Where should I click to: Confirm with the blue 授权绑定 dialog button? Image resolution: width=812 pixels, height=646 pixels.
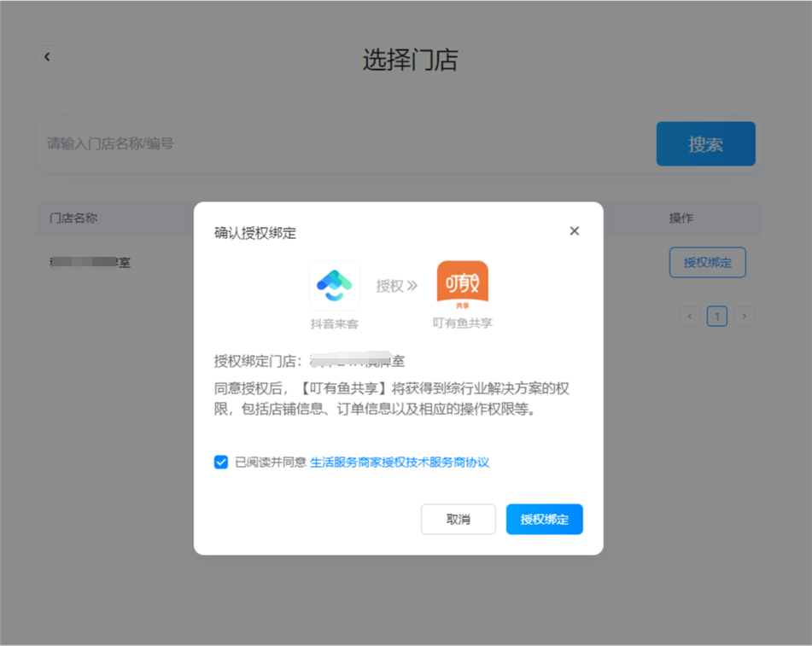point(544,519)
